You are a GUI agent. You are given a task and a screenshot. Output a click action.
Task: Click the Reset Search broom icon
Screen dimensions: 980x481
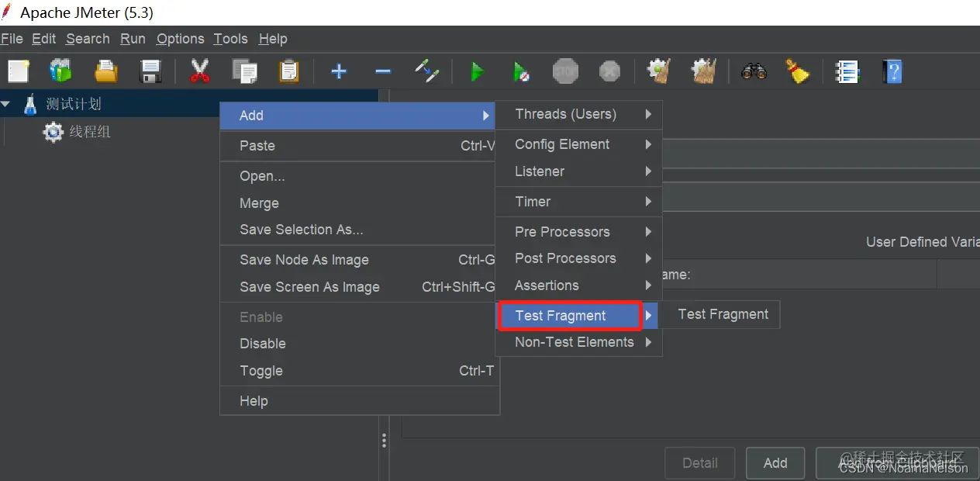coord(797,72)
